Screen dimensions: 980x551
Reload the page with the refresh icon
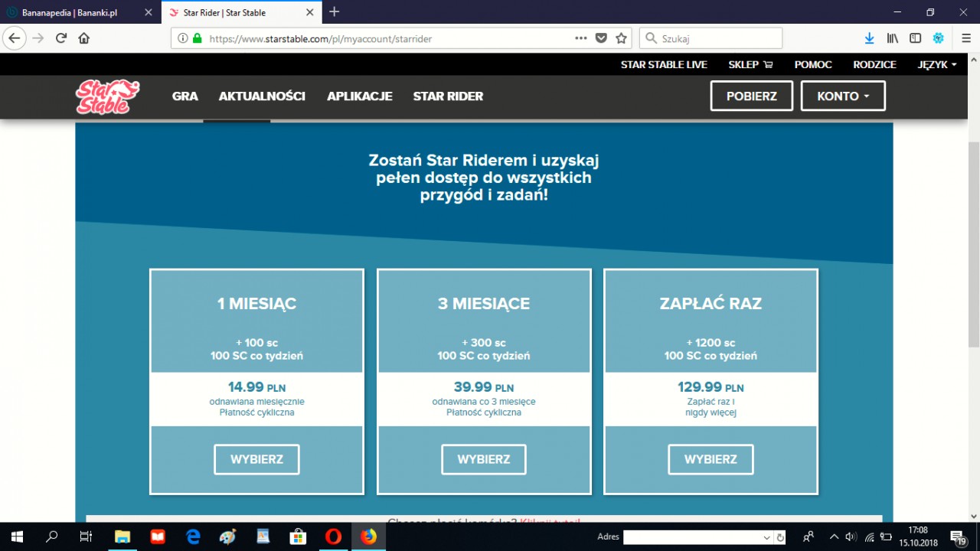(61, 37)
